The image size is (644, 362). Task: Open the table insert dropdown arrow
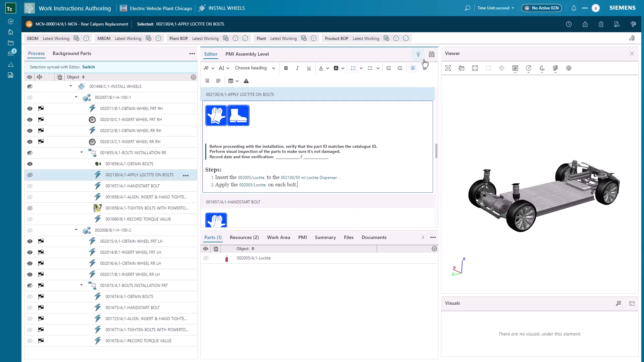[x=237, y=81]
